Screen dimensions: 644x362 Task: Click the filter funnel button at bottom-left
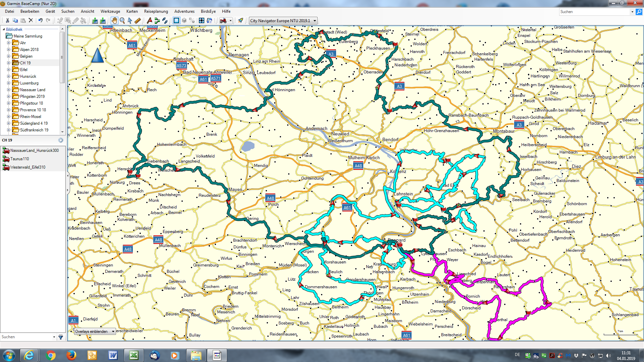pyautogui.click(x=61, y=337)
